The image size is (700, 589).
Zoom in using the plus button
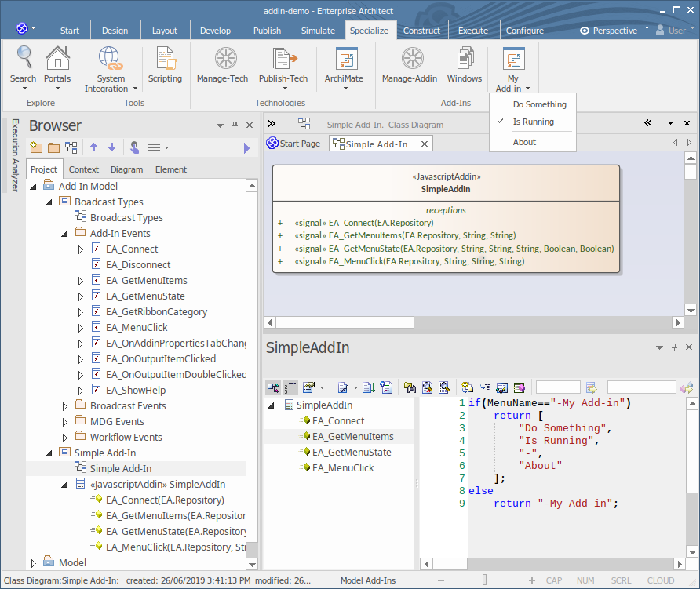tap(532, 580)
